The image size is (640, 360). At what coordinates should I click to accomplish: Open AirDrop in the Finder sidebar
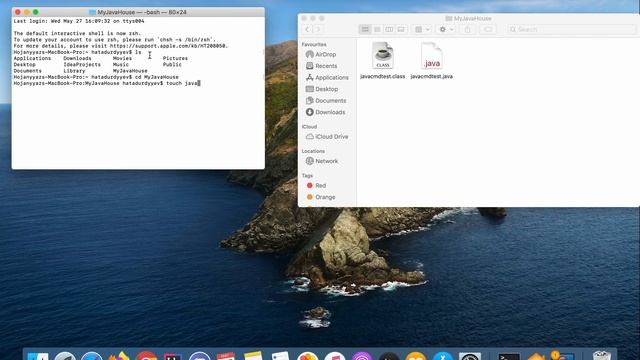pyautogui.click(x=321, y=54)
